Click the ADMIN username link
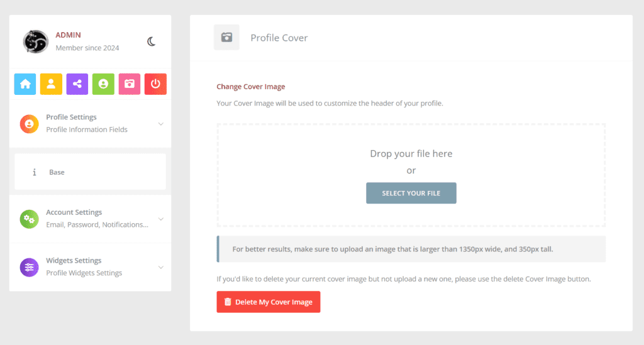Image resolution: width=644 pixels, height=345 pixels. (x=68, y=35)
